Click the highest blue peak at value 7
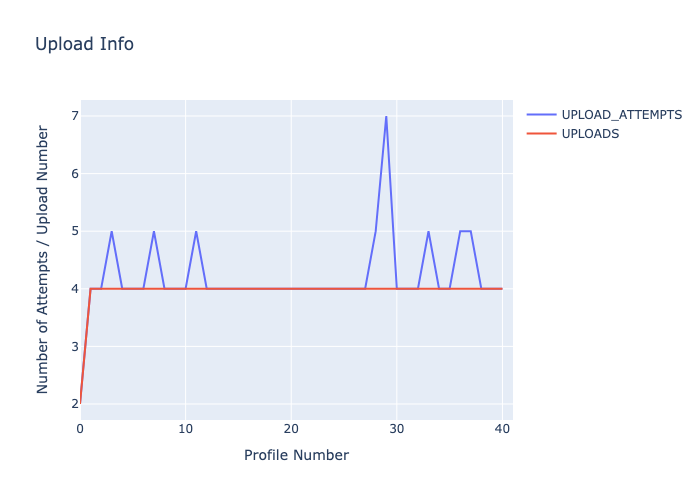700x500 pixels. tap(386, 117)
